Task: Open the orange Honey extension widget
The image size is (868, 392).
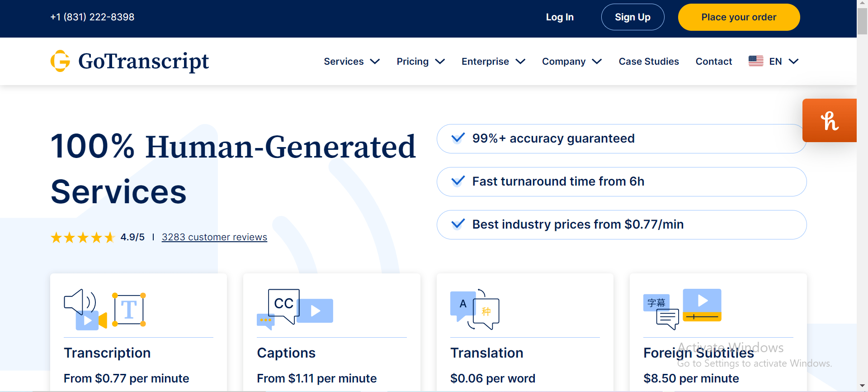Action: tap(830, 120)
